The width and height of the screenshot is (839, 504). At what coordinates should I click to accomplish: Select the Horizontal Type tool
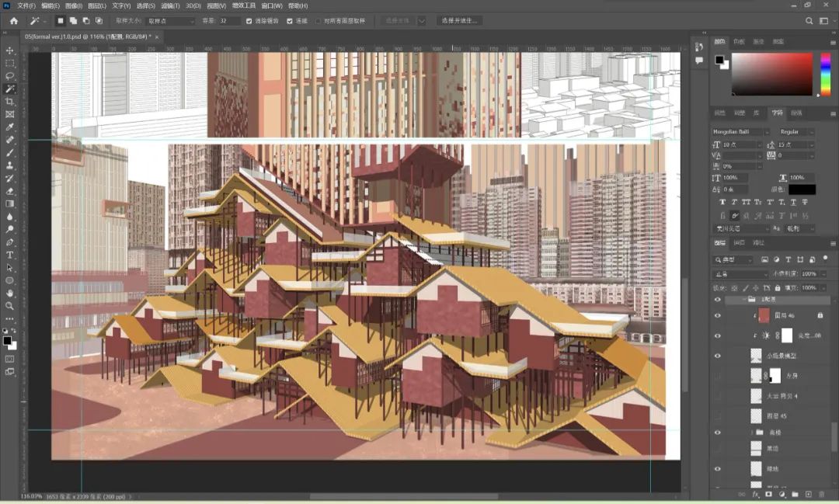(x=9, y=255)
